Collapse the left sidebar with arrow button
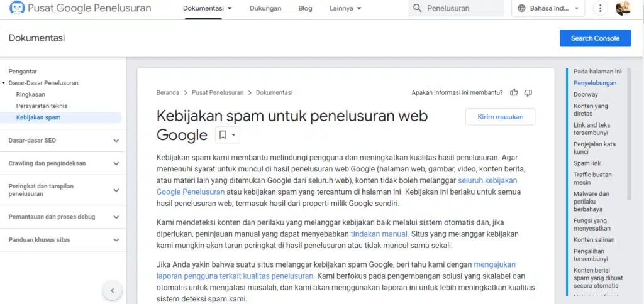Screen dimensions: 644x304 (112, 290)
